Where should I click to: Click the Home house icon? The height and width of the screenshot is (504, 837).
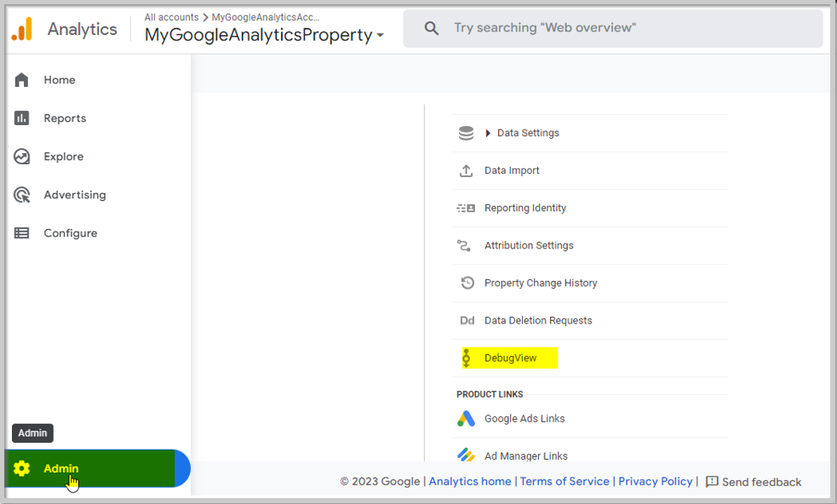[21, 79]
